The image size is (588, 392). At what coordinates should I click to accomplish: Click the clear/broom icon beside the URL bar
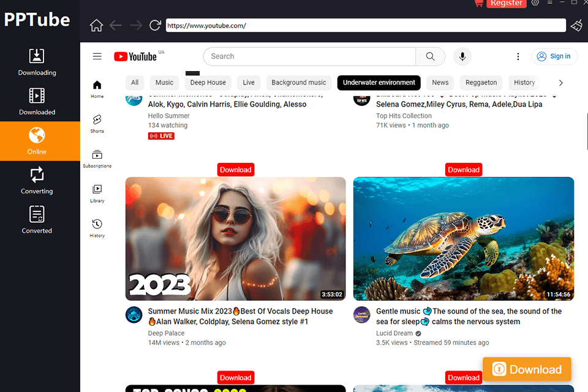(577, 26)
